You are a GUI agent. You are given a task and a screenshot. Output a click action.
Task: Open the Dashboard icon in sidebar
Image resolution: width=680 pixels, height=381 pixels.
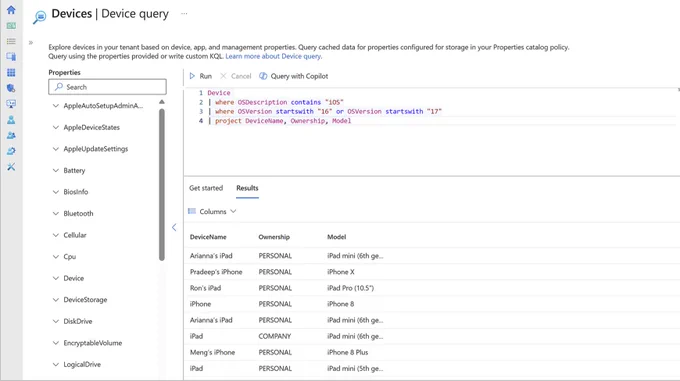(11, 26)
